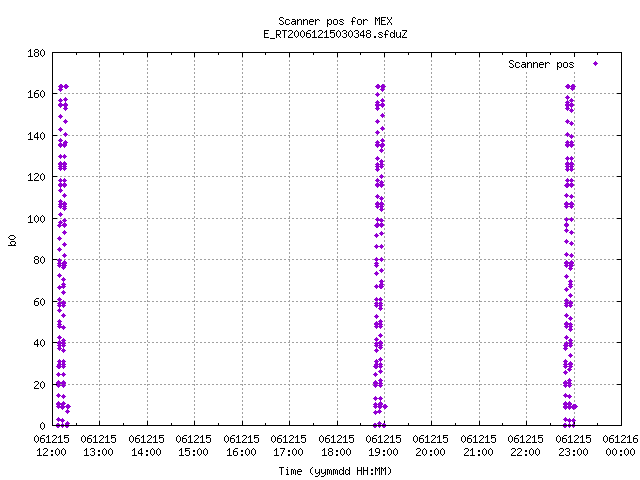Click x-axis tick label 061215 12:00
The height and width of the screenshot is (480, 640).
51,446
